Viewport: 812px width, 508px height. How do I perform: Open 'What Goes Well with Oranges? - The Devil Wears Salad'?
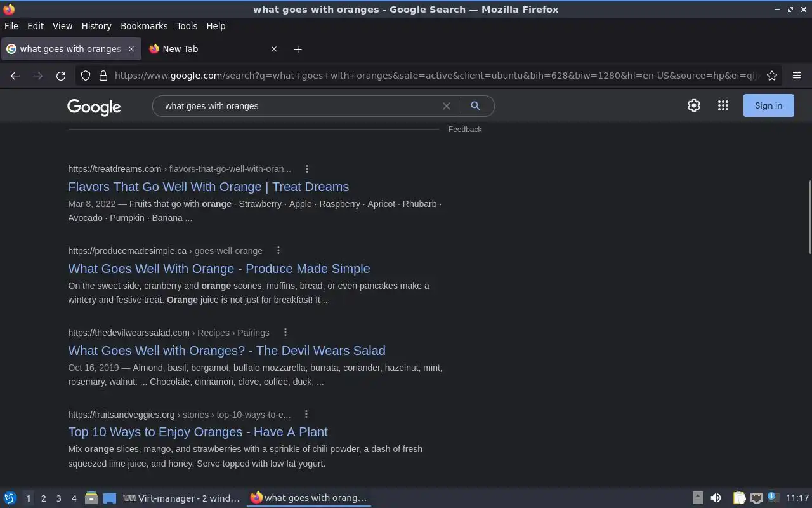tap(227, 351)
